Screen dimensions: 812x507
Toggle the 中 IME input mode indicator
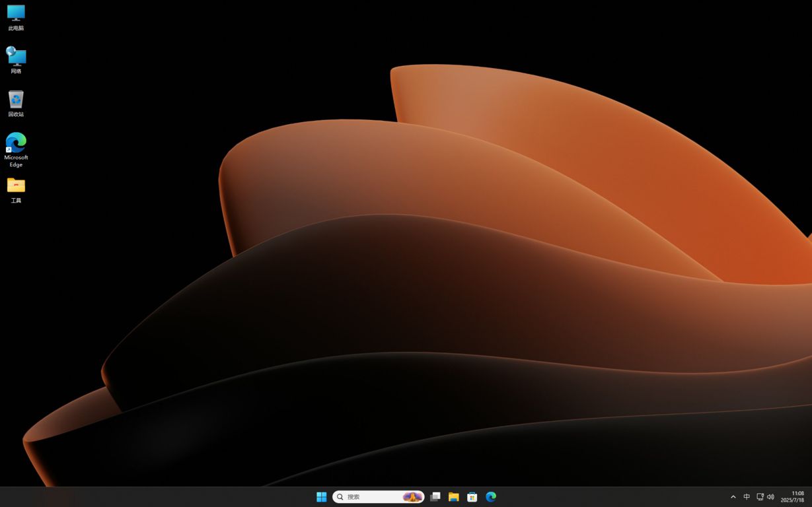coord(746,496)
